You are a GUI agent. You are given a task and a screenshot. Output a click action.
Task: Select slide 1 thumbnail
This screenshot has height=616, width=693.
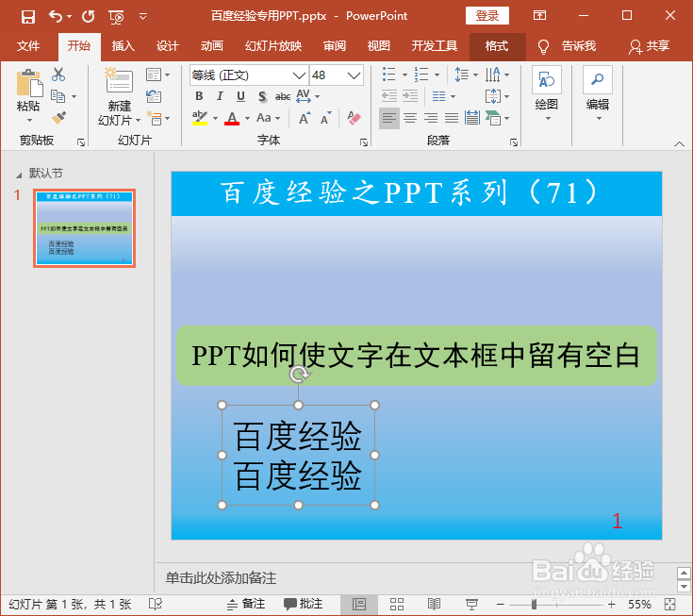click(85, 228)
